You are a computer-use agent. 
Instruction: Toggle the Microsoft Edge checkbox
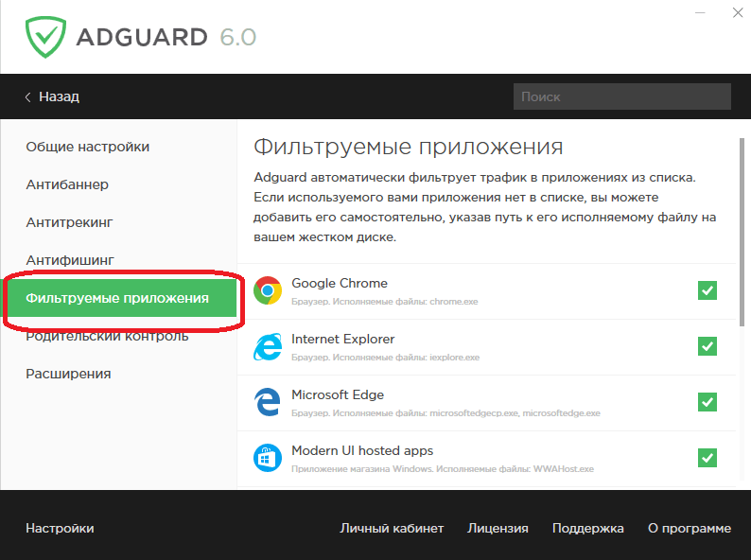707,402
